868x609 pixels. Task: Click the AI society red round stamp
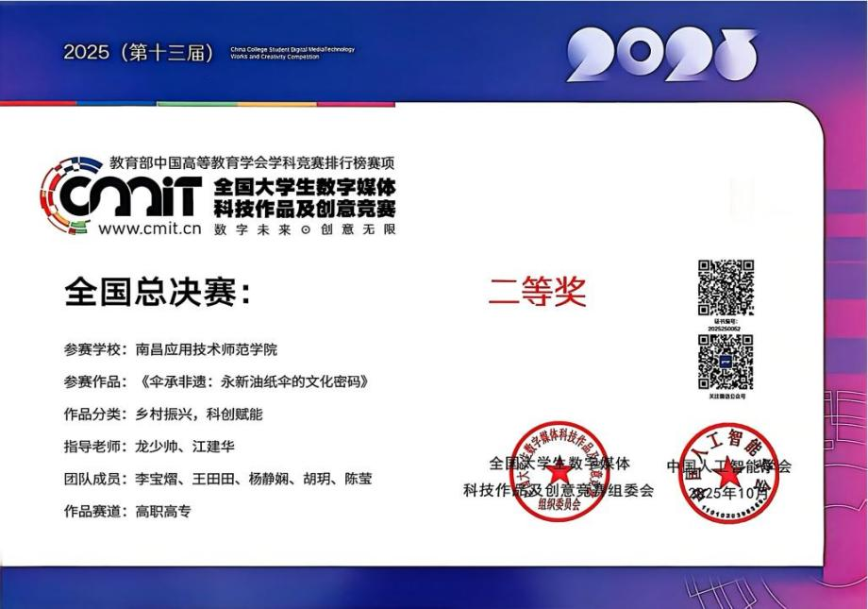729,471
